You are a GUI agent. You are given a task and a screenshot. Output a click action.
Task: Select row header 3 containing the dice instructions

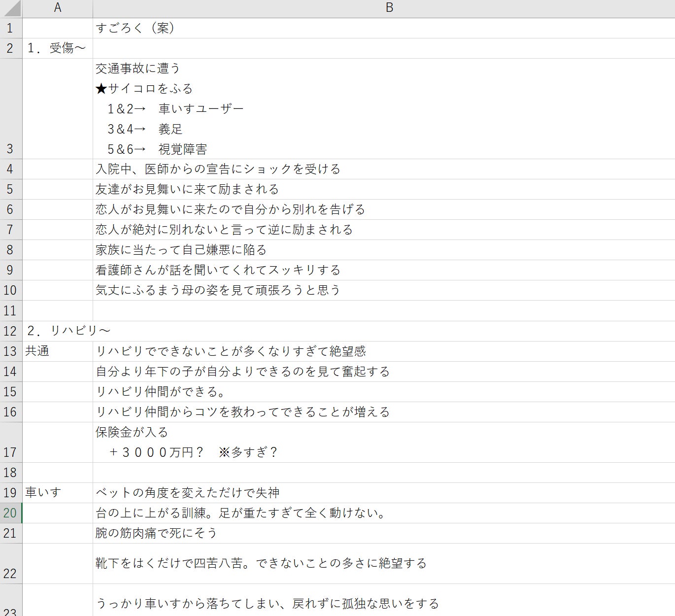pyautogui.click(x=10, y=148)
